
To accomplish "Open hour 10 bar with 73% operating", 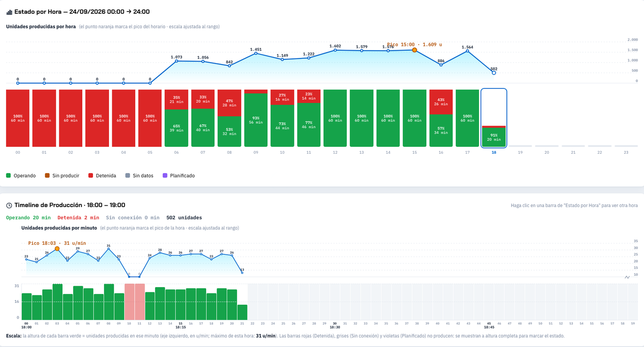I will click(x=282, y=118).
